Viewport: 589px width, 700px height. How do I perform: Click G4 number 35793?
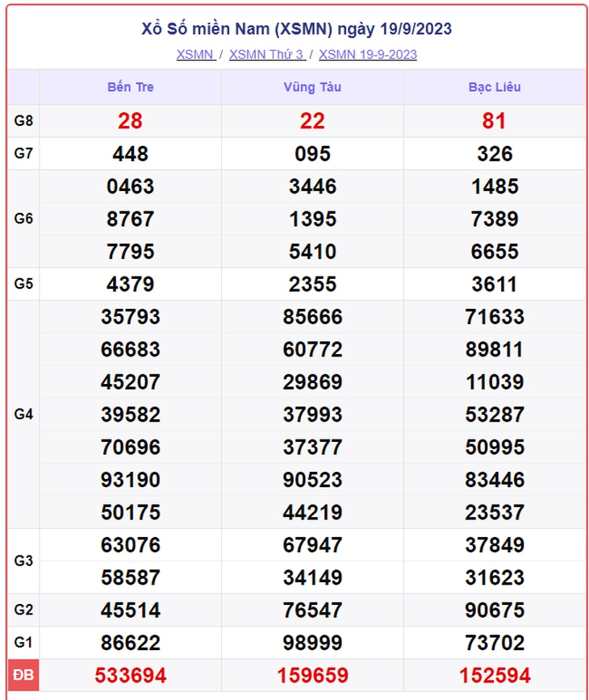131,317
